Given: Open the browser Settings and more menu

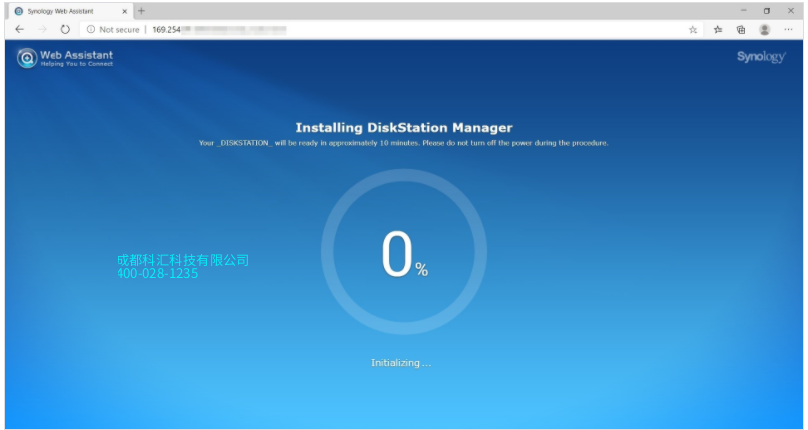Looking at the screenshot, I should (788, 30).
